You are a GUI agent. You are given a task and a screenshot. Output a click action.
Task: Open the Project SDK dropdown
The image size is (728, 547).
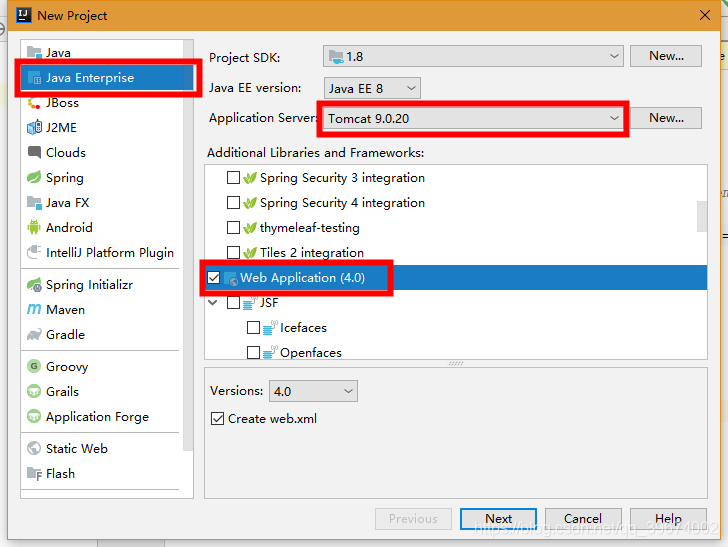point(473,56)
